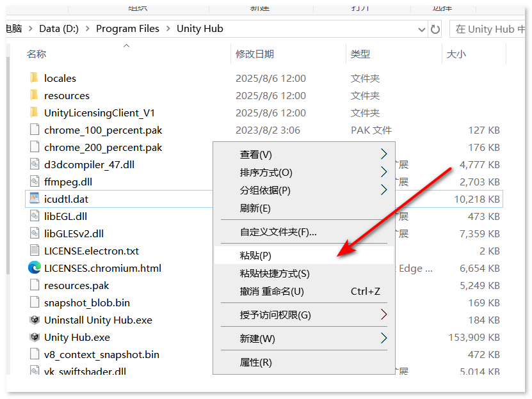Open the address bar history dropdown

pyautogui.click(x=421, y=29)
